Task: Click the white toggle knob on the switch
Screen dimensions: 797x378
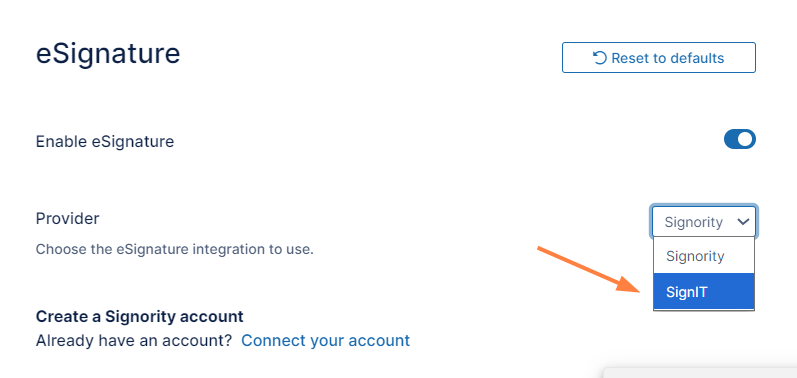Action: (746, 139)
